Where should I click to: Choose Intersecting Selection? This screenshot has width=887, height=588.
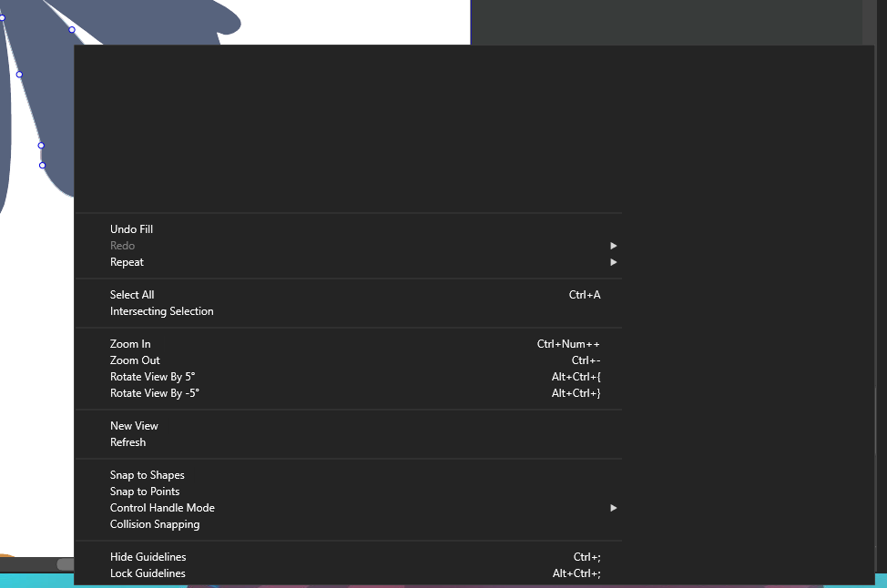162,311
